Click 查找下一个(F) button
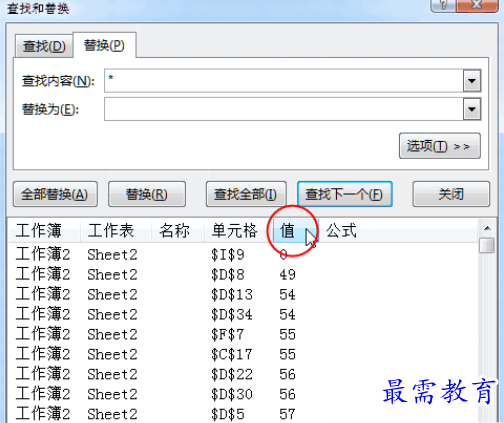The width and height of the screenshot is (504, 423). [x=345, y=194]
